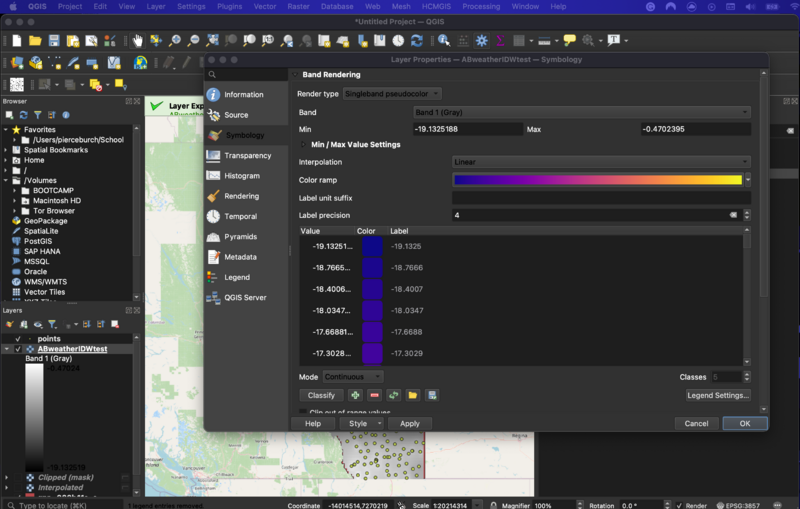Activate the Zoom Out magnifier tool
The image size is (800, 509).
[193, 41]
